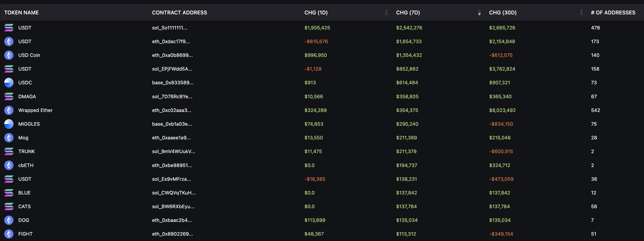The image size is (644, 241).
Task: Click the # OF ADDRESSES column header
Action: (613, 13)
